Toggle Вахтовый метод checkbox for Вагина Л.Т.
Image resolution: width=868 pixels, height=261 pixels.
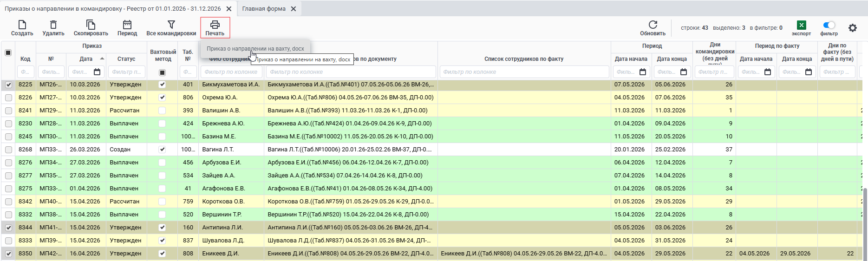click(x=162, y=150)
